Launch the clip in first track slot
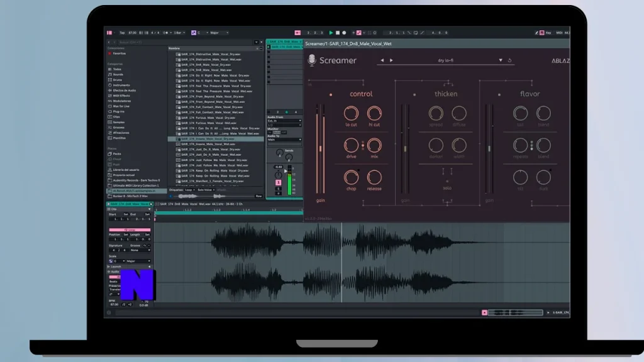644x362 pixels. [x=269, y=47]
